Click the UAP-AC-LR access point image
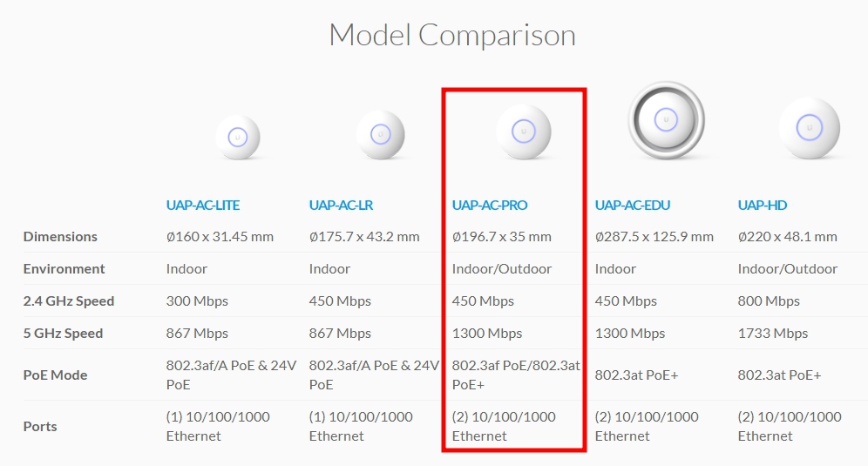Viewport: 868px width, 466px height. (380, 134)
